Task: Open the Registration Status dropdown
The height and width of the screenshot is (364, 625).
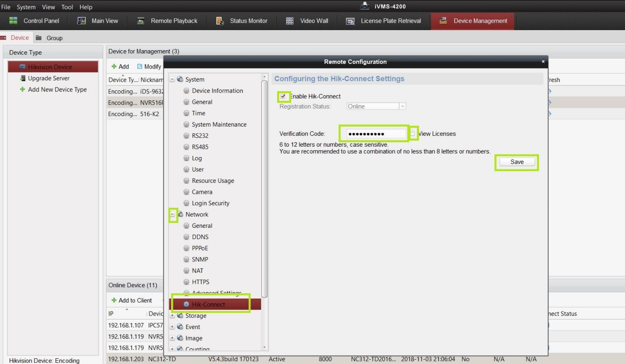Action: pos(376,106)
